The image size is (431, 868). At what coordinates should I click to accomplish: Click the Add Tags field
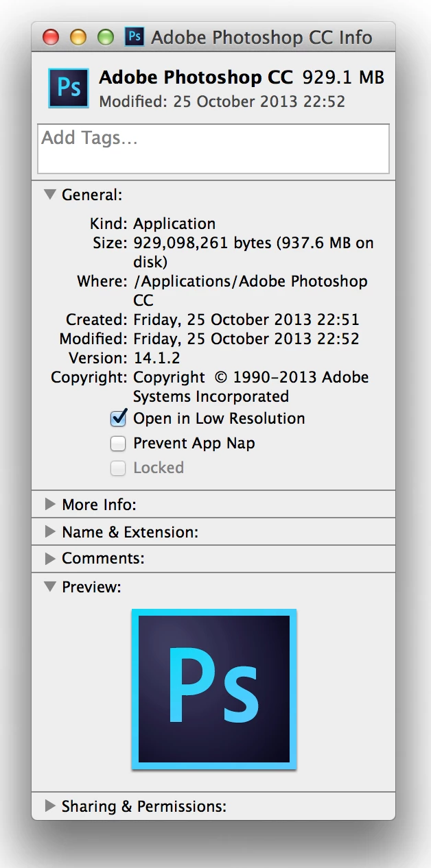coord(213,149)
